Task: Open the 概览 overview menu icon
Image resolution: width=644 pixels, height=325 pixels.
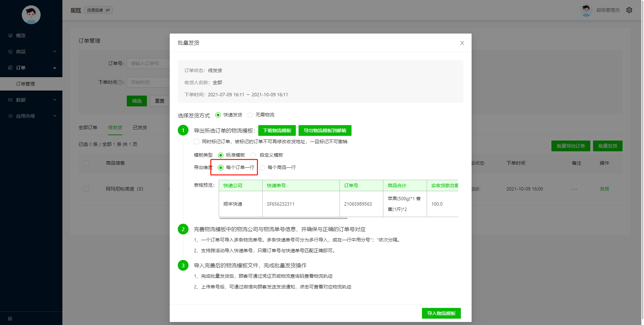Action: pyautogui.click(x=10, y=36)
